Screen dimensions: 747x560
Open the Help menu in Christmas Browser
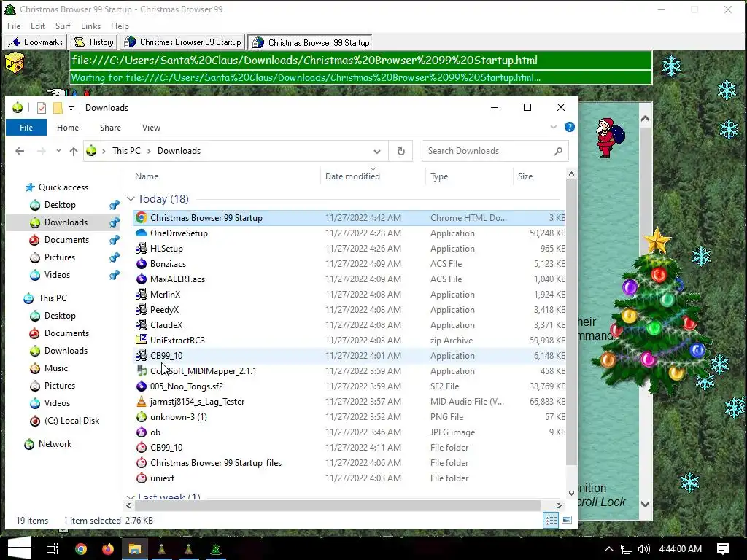120,26
